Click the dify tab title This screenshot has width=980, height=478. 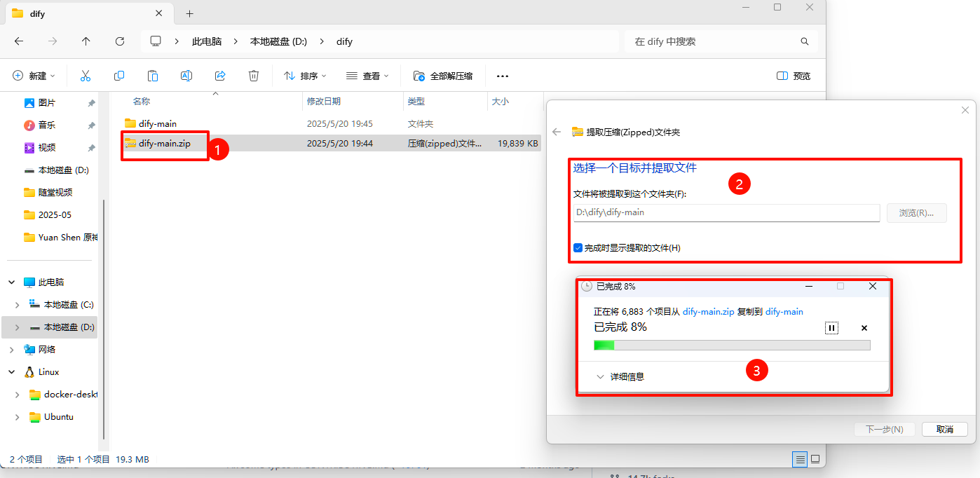[x=37, y=13]
